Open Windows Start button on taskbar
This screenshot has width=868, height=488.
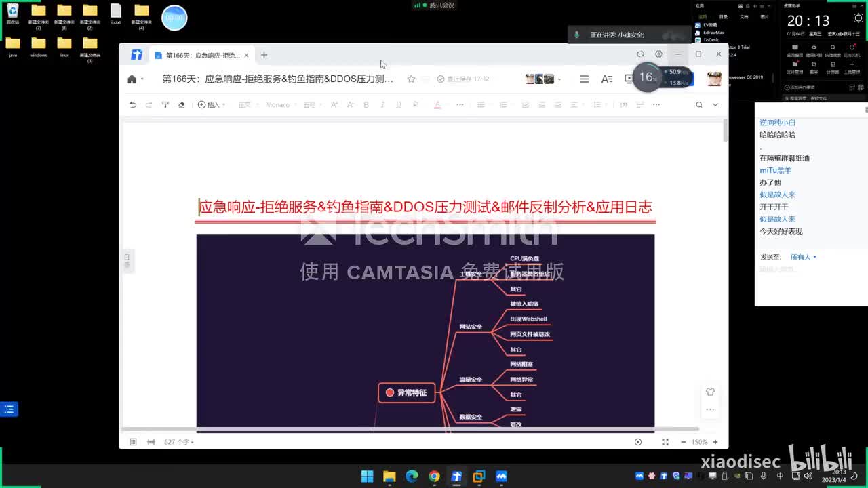click(367, 476)
